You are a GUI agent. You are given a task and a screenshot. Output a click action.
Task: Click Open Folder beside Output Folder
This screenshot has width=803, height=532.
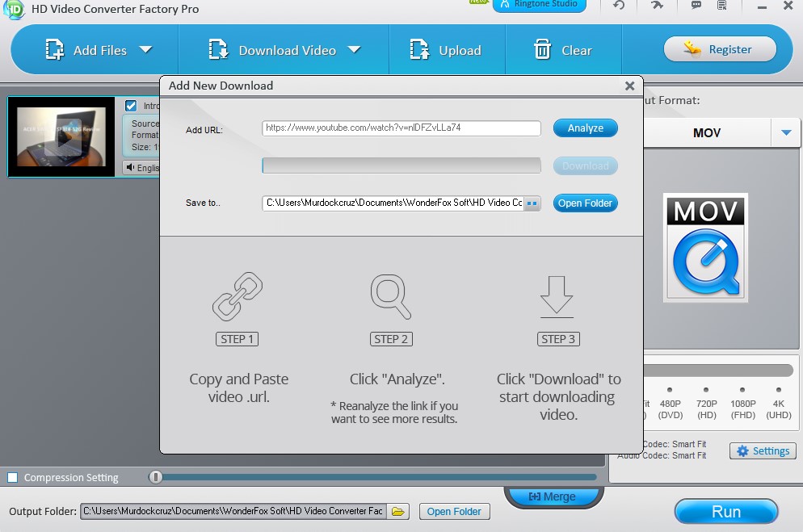(454, 512)
